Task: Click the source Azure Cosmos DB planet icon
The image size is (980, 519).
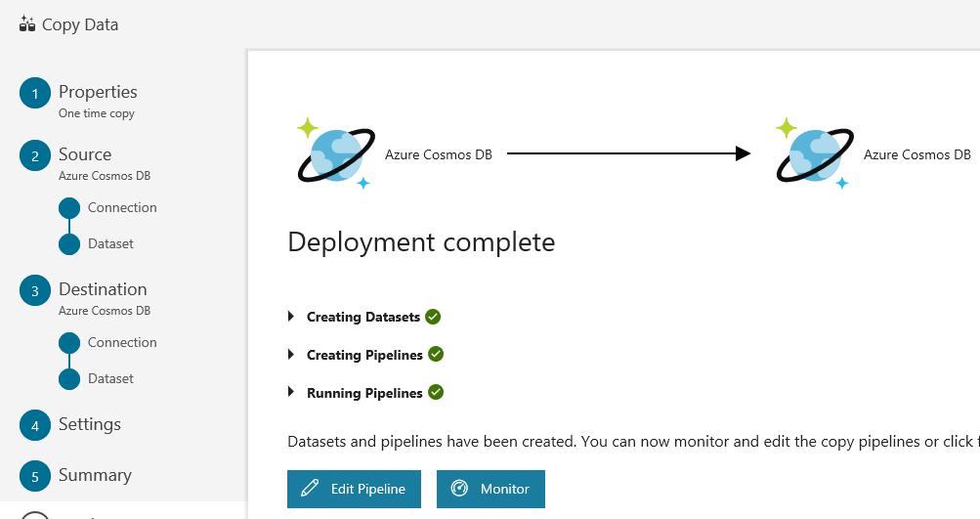Action: pos(336,153)
